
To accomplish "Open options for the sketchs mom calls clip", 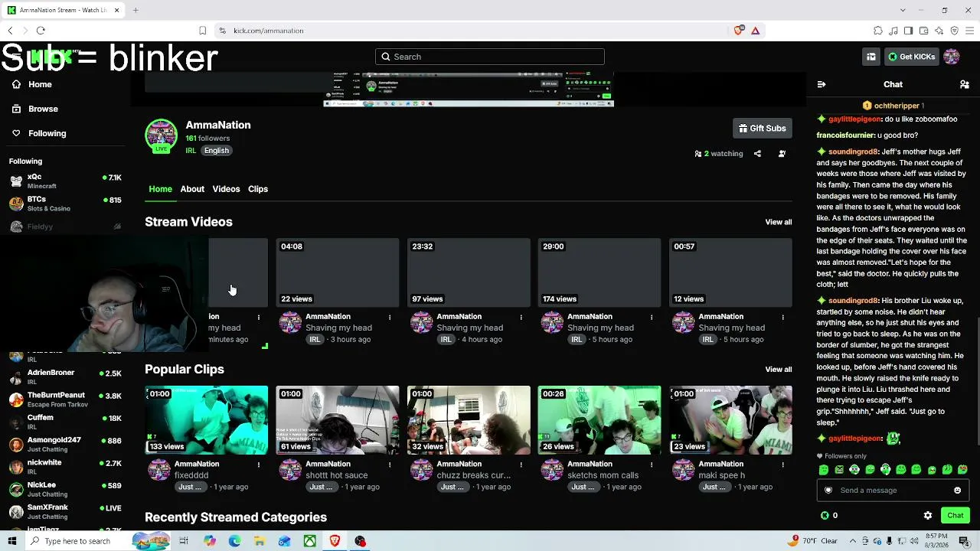I will (x=652, y=465).
